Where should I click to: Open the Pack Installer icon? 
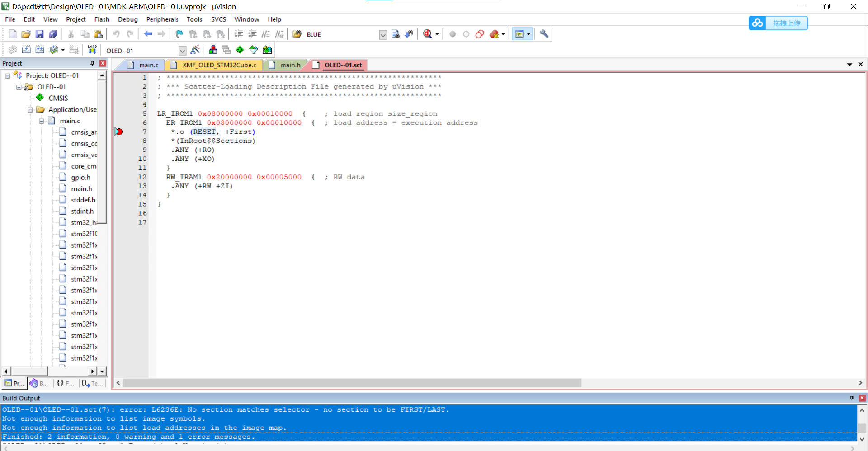coord(267,50)
